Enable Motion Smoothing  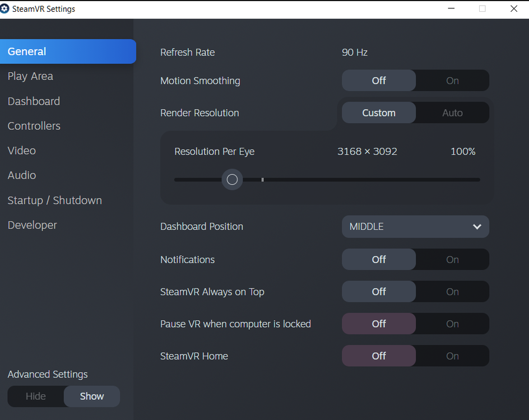pos(452,80)
